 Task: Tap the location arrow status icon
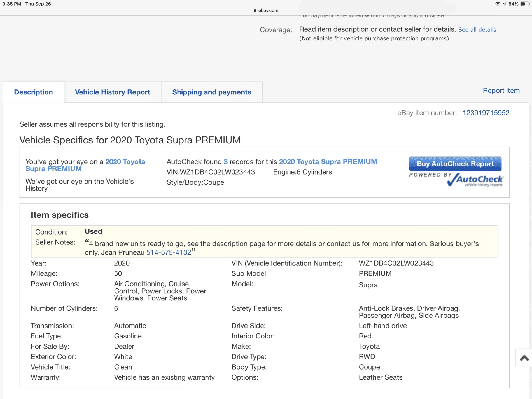[505, 4]
